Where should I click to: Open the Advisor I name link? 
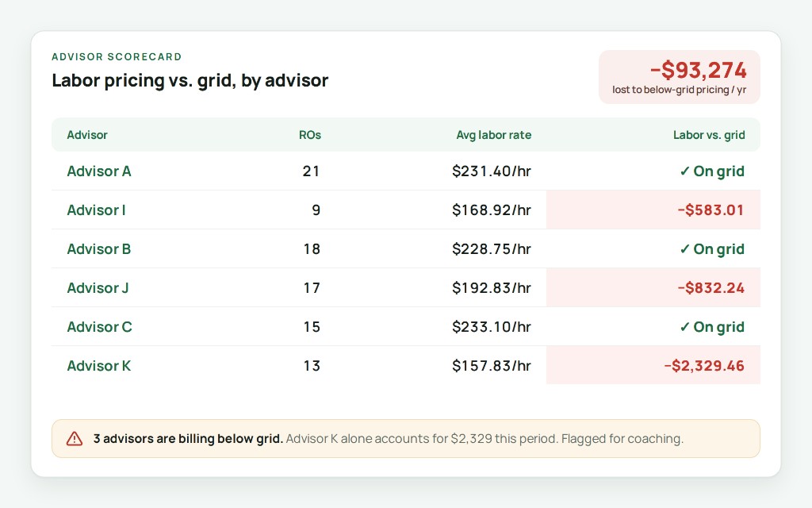(x=96, y=210)
